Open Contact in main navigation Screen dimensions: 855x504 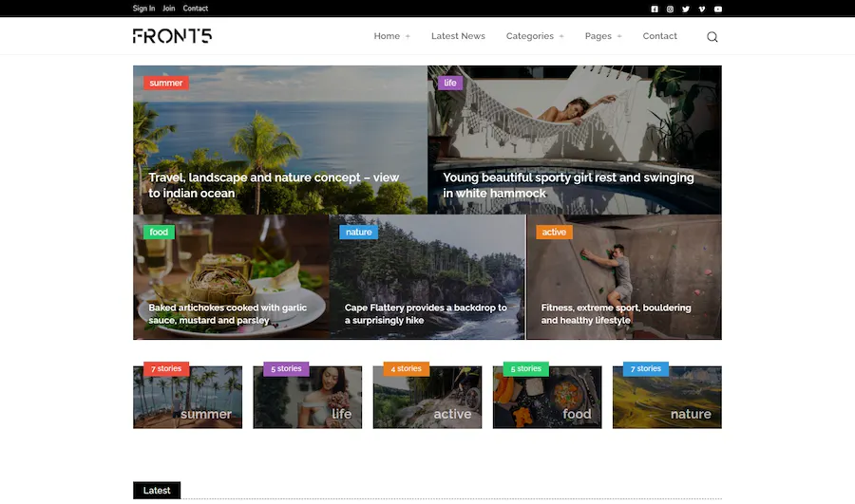660,36
